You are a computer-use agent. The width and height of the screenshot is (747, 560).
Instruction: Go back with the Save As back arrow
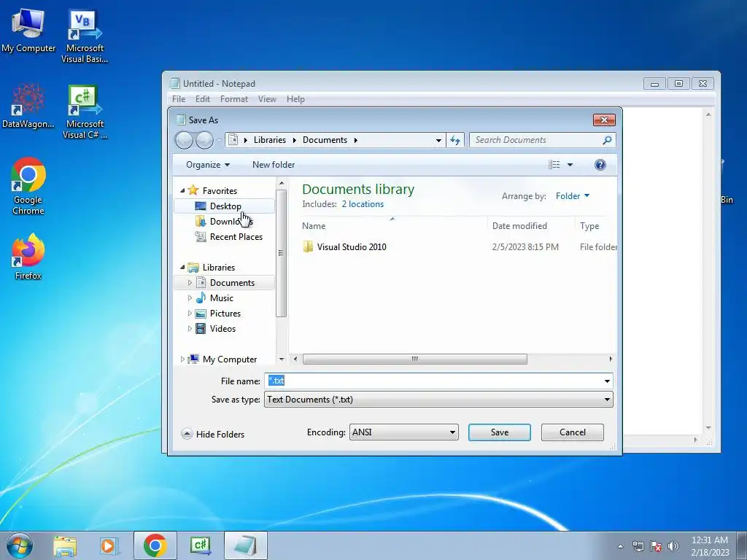(x=185, y=140)
